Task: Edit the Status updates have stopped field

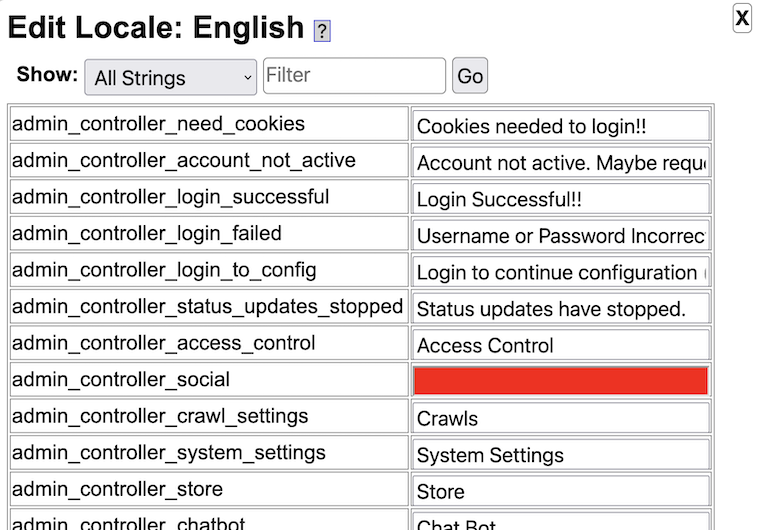Action: (x=561, y=308)
